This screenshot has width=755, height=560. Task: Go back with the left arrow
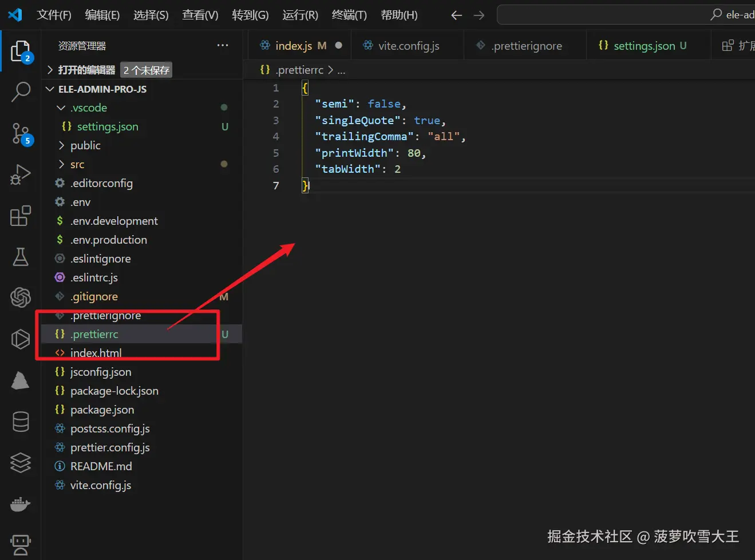tap(456, 15)
